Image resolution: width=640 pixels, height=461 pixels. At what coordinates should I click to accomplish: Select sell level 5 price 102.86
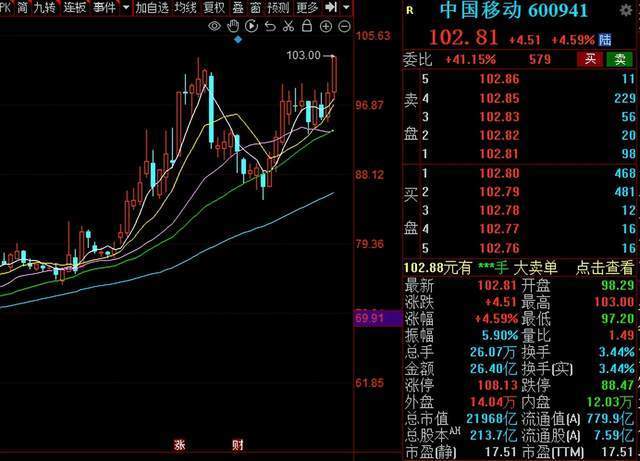(499, 79)
